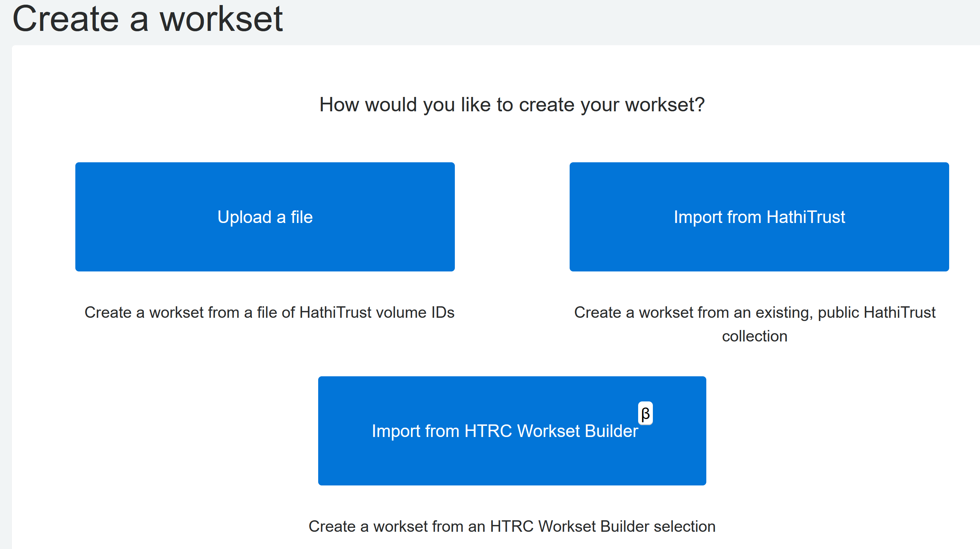Open Import from HTRC Workset Builder
Image resolution: width=980 pixels, height=549 pixels.
coord(512,431)
